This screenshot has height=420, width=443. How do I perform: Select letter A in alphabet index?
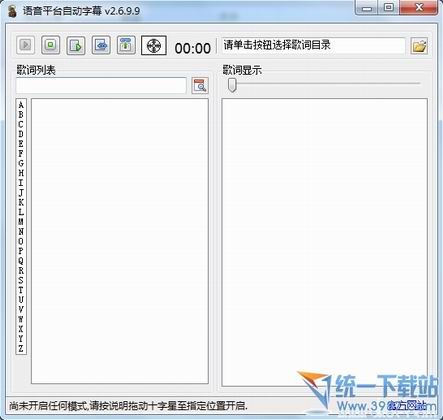pos(21,105)
